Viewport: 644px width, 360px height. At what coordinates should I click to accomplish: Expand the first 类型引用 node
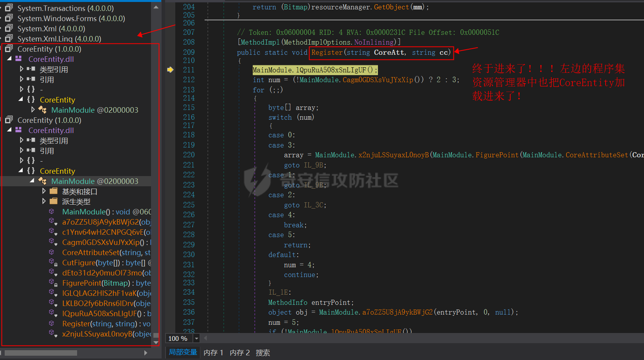(x=22, y=68)
